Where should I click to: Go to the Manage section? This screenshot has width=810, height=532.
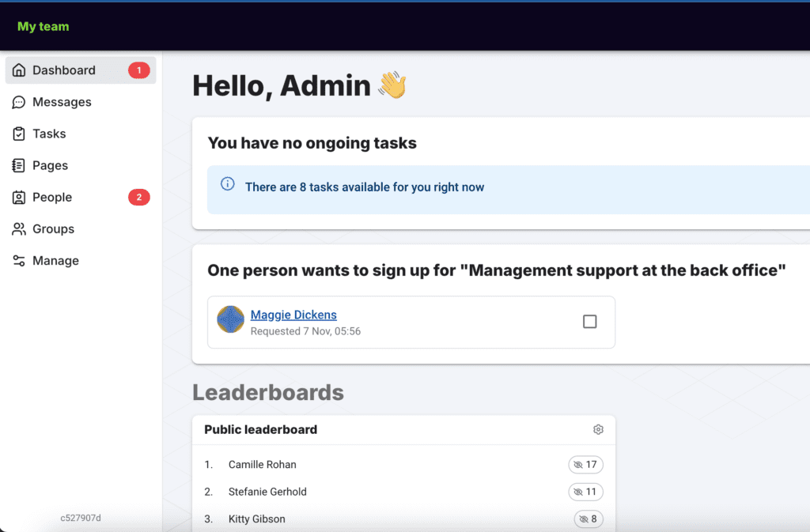[x=55, y=260]
